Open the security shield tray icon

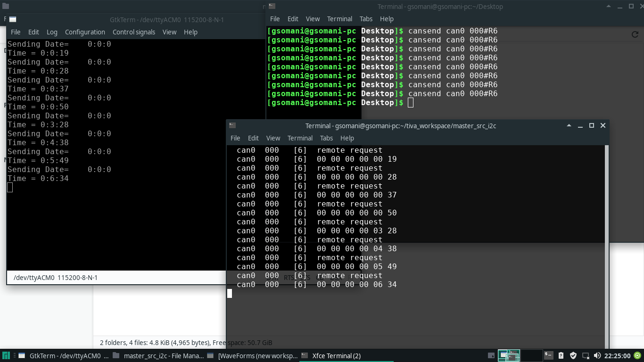[573, 356]
